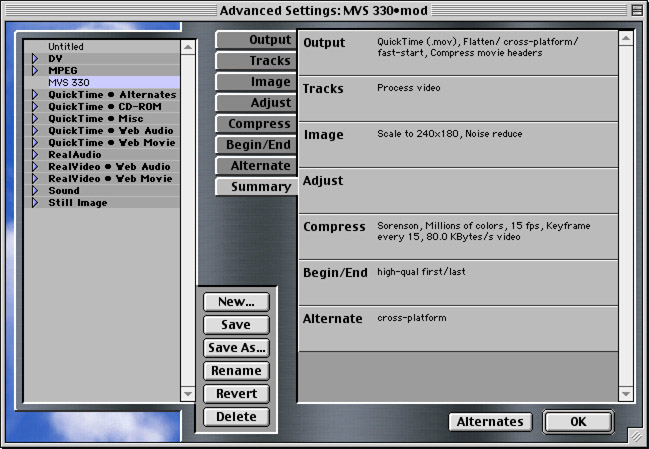The width and height of the screenshot is (649, 449).
Task: Show the Begin/End tab
Action: point(256,145)
